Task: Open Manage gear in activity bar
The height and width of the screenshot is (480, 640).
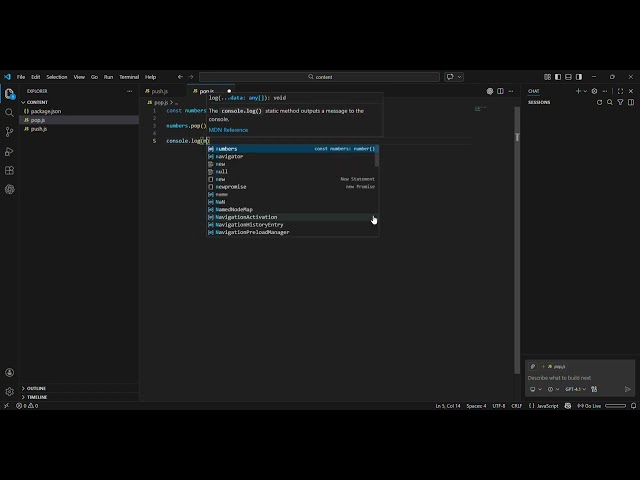Action: coord(9,391)
